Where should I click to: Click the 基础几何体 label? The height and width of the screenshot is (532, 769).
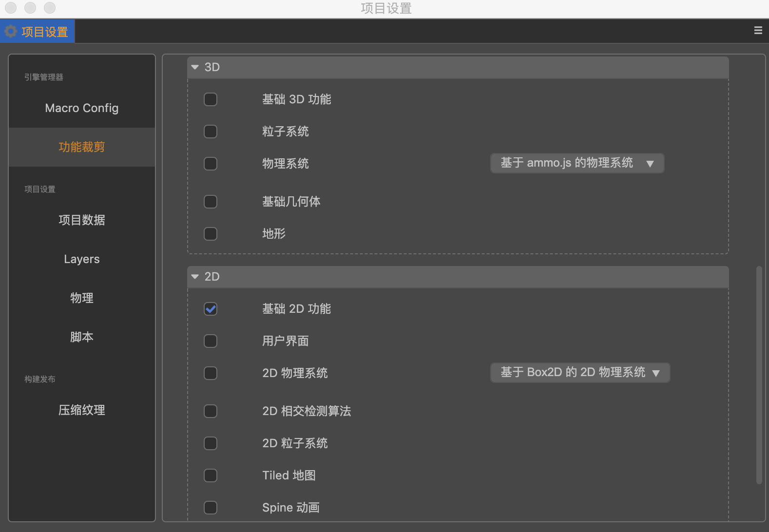click(x=291, y=202)
